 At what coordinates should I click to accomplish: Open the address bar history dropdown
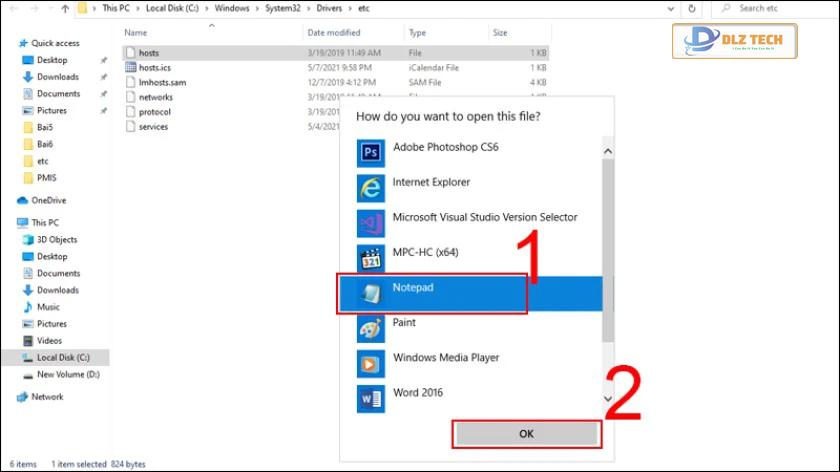(x=671, y=9)
